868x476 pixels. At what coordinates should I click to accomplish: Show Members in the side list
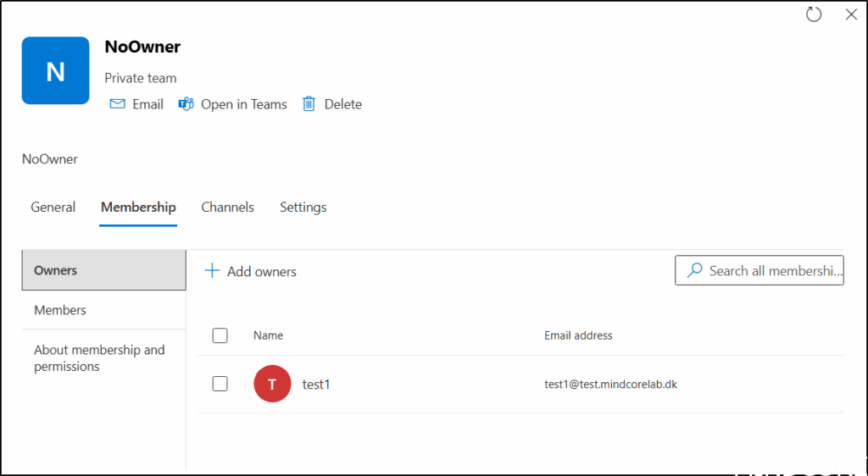[60, 310]
